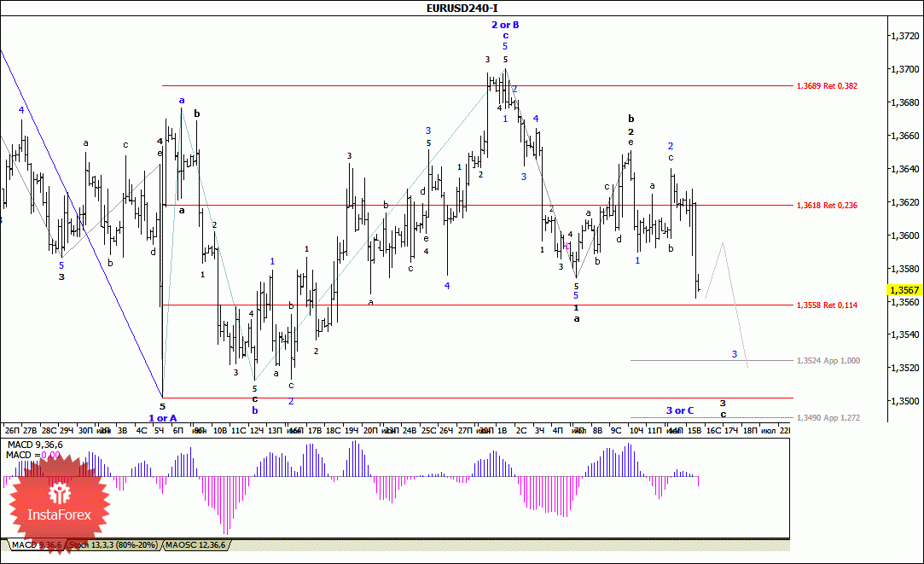Click the 1,3620 price axis label
The height and width of the screenshot is (564, 924).
[x=904, y=202]
